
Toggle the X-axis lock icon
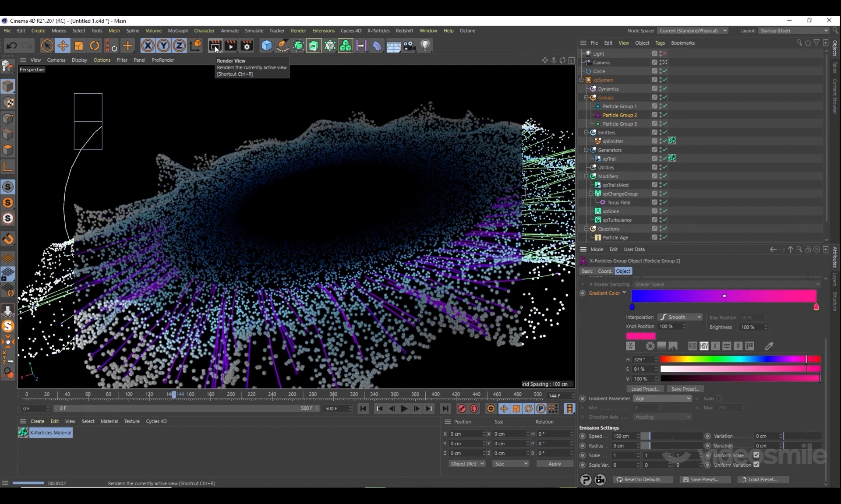pos(148,46)
